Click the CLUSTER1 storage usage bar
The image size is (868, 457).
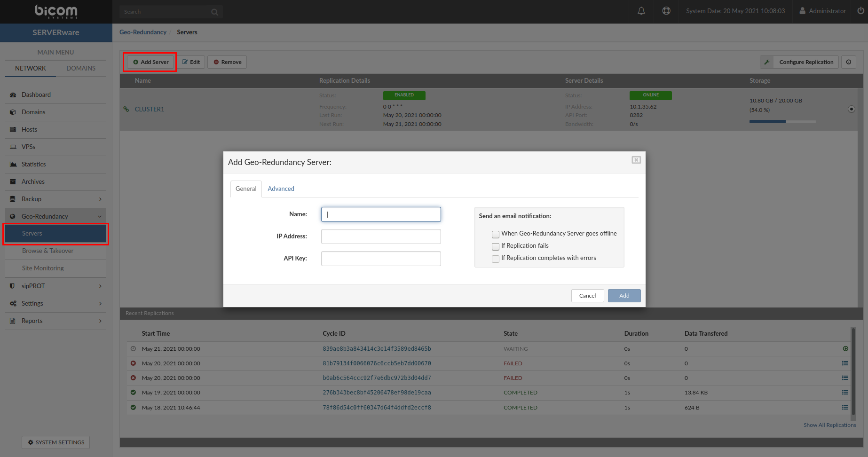click(782, 121)
